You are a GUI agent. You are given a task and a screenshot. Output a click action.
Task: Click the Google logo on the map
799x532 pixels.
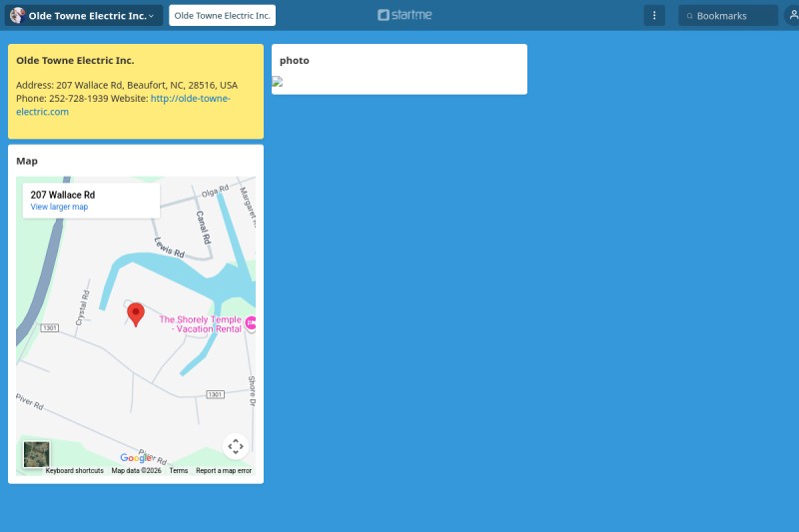pos(136,458)
